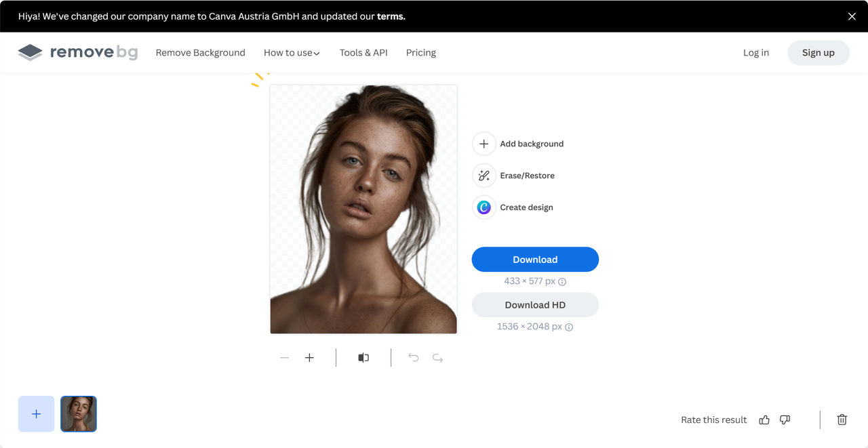Click the redo arrow icon

(438, 358)
